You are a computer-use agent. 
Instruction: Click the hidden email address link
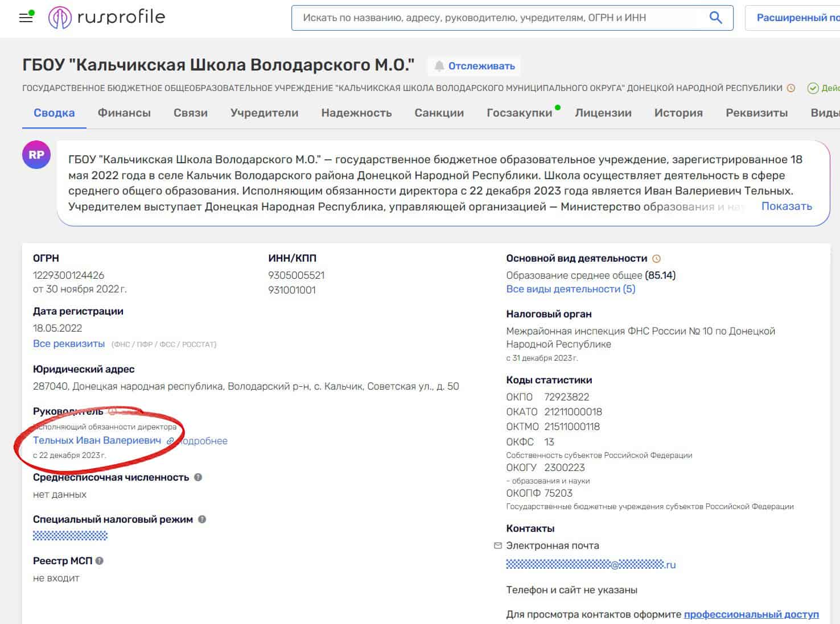coord(591,565)
